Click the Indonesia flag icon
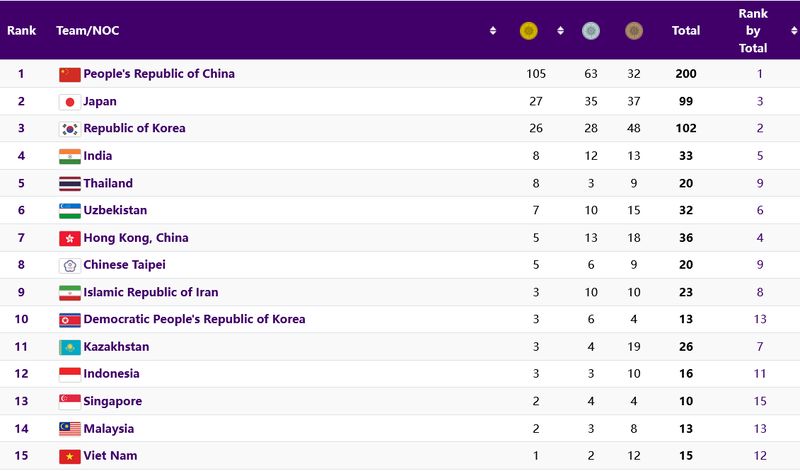The width and height of the screenshot is (800, 471). click(70, 375)
